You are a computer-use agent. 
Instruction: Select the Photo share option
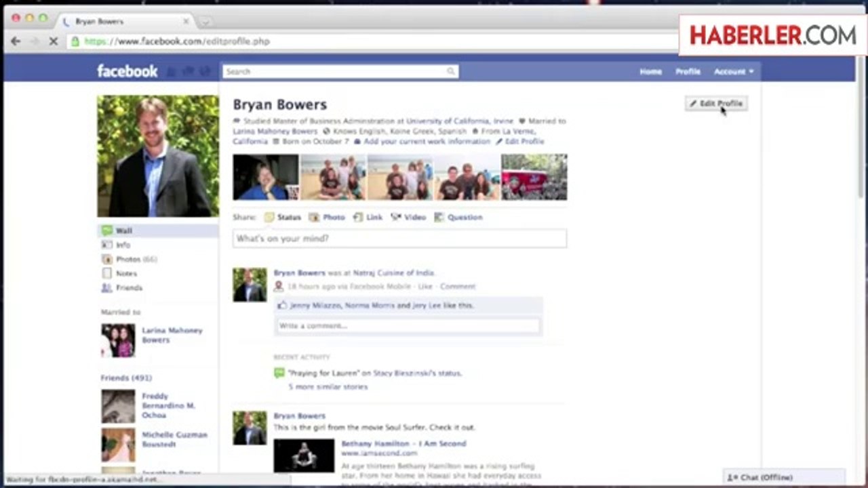327,218
